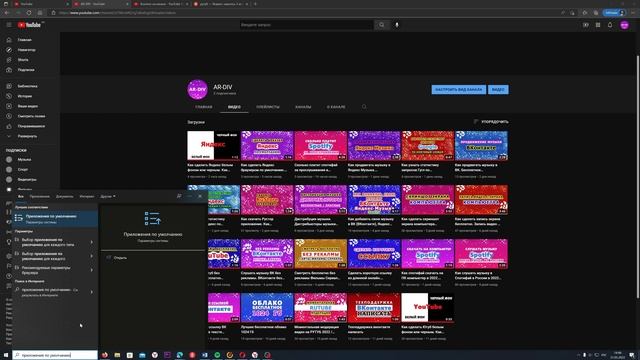Open Понравившиеся in sidebar
This screenshot has height=360, width=640.
point(31,126)
